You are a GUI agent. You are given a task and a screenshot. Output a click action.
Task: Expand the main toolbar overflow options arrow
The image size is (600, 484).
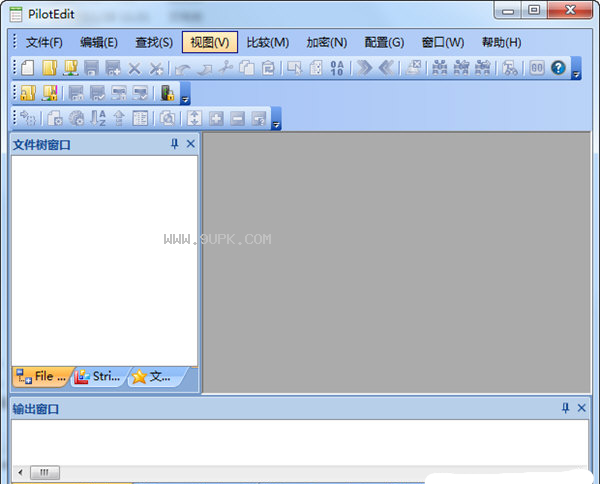click(576, 69)
